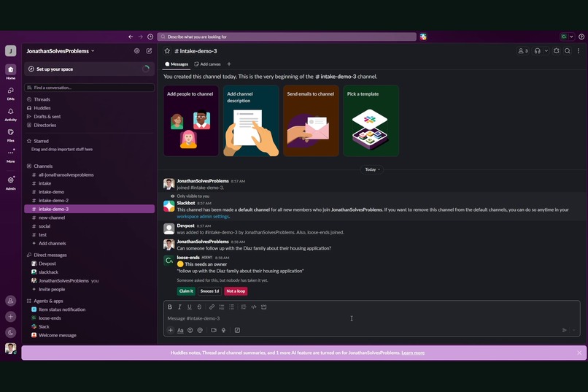The image size is (588, 392).
Task: Click the Message #intake-demo-3 input
Action: click(371, 318)
